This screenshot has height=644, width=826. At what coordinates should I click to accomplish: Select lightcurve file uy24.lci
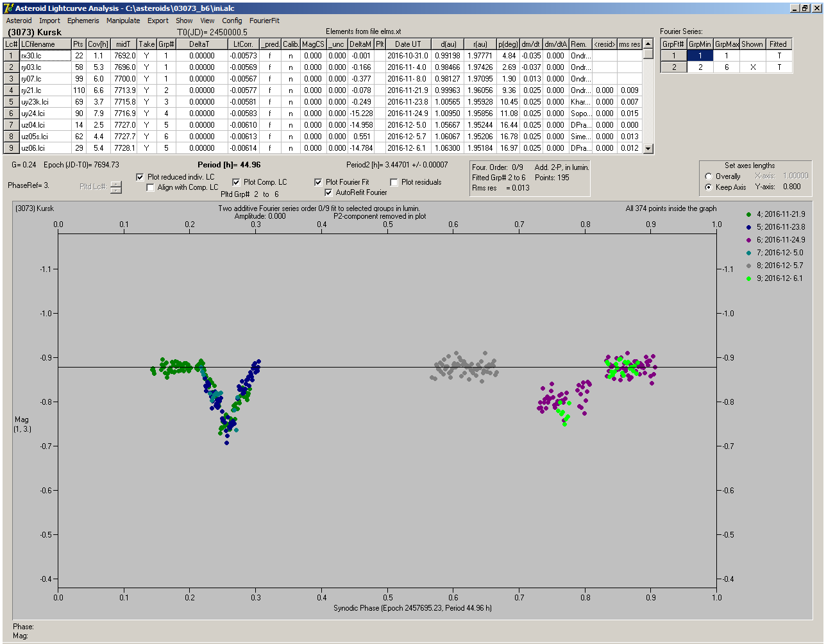pos(45,114)
